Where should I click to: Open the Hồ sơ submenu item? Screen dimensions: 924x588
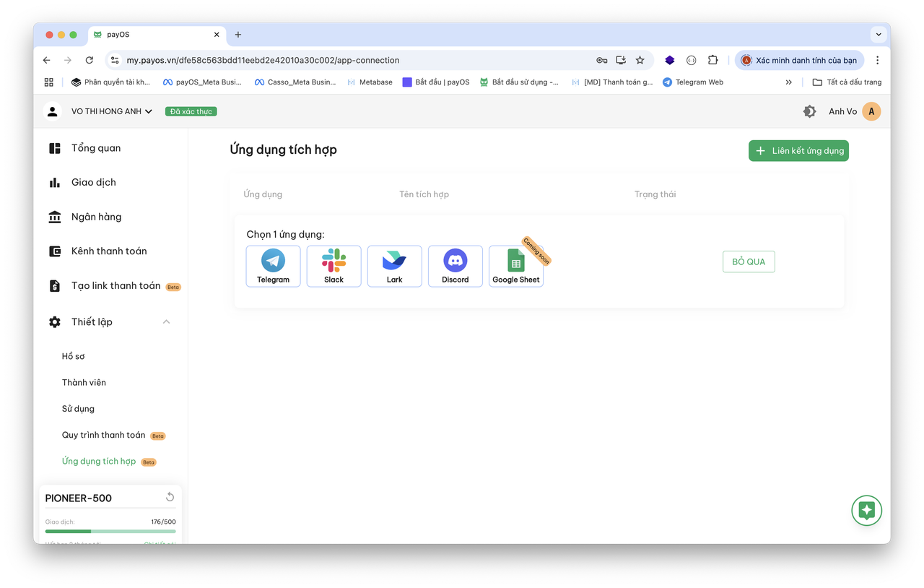tap(73, 356)
